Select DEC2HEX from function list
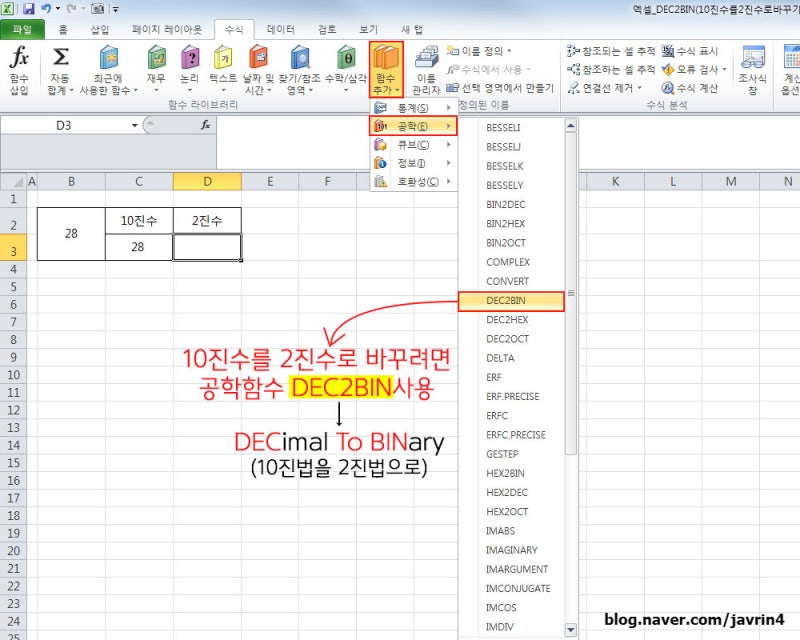The height and width of the screenshot is (640, 800). pos(511,320)
